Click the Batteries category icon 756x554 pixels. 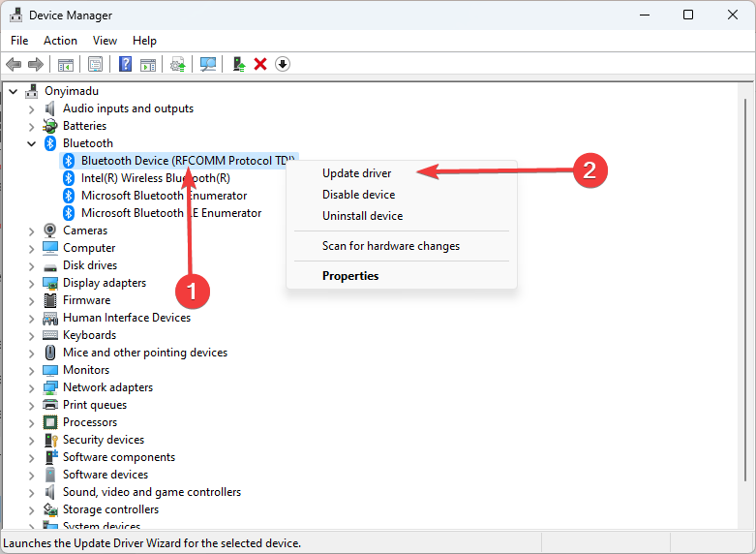50,126
